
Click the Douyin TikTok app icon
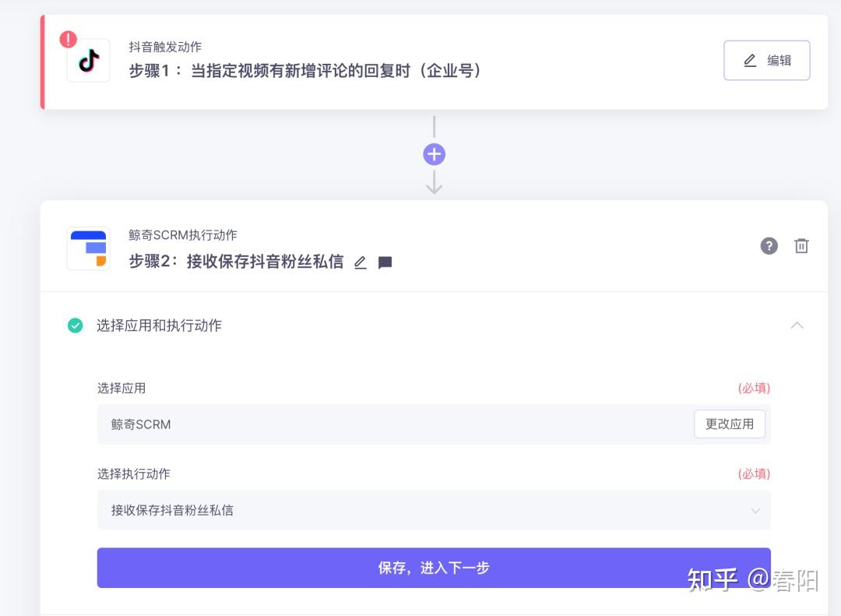click(89, 61)
